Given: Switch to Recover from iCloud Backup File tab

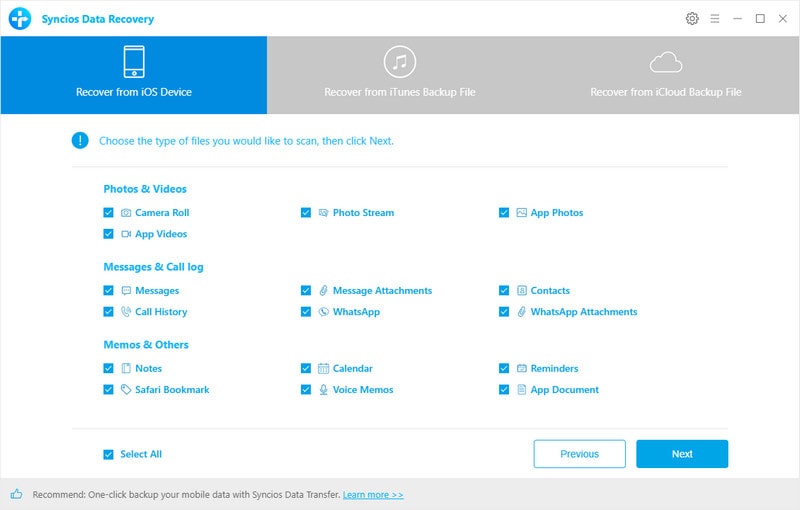Looking at the screenshot, I should click(x=666, y=75).
